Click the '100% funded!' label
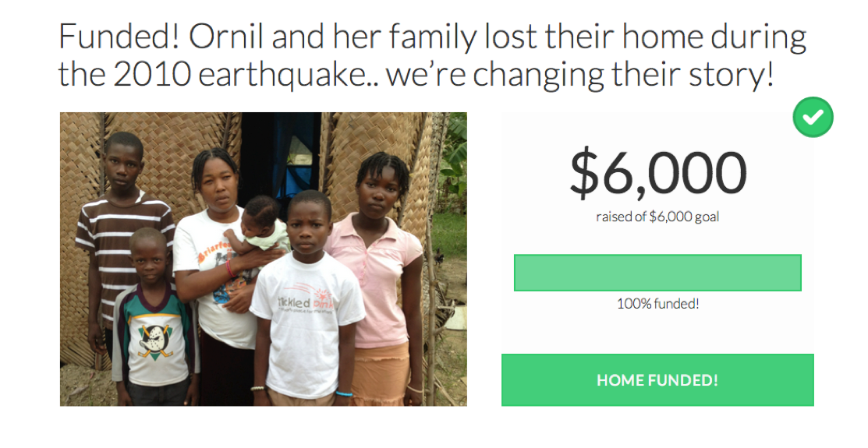Viewport: 868px width, 448px height. [657, 304]
